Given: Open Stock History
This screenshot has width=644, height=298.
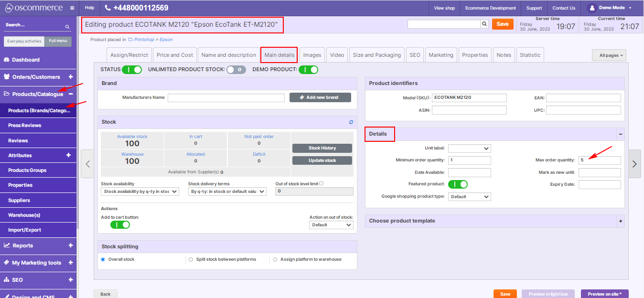Looking at the screenshot, I should tap(322, 148).
